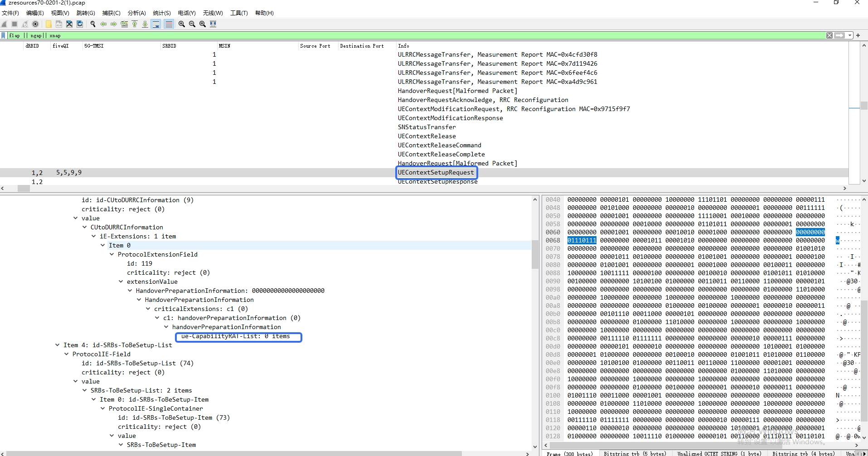
Task: Apply the display filter arrow button
Action: tap(839, 35)
